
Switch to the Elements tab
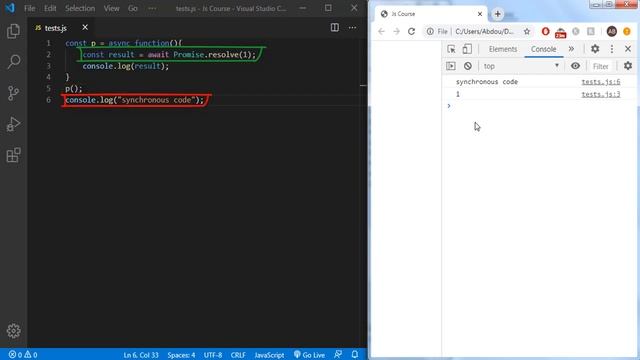click(x=503, y=49)
